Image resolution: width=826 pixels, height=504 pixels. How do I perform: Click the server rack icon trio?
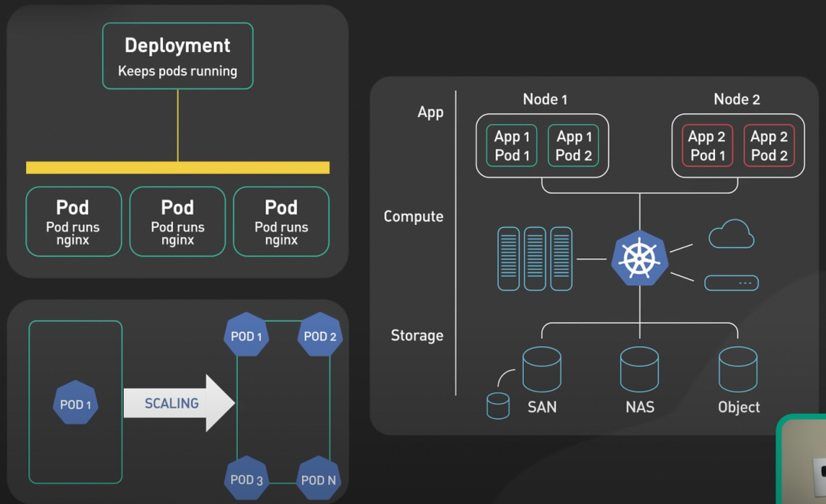[535, 259]
